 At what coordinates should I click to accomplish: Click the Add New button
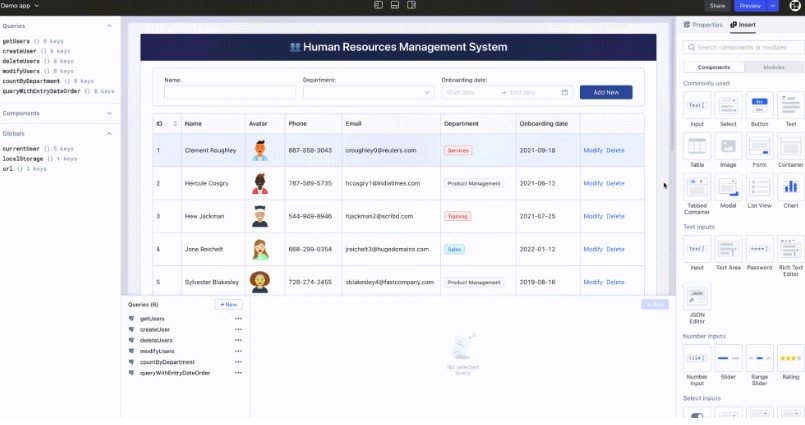[606, 92]
